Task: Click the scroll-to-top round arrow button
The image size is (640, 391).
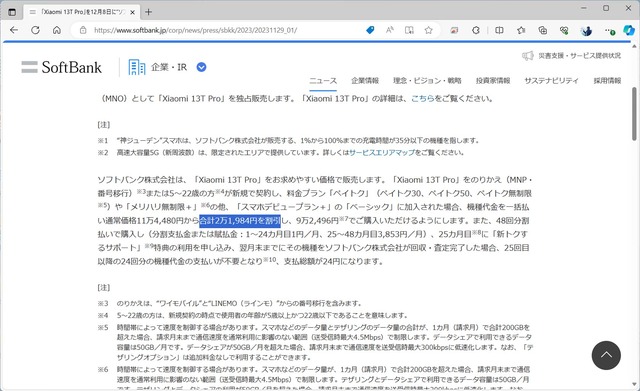Action: (x=606, y=355)
